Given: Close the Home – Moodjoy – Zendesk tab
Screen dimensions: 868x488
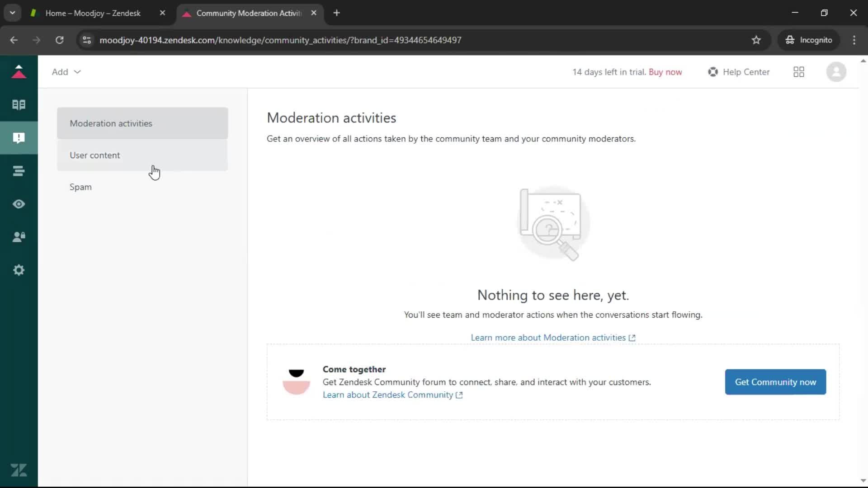Looking at the screenshot, I should (x=162, y=13).
